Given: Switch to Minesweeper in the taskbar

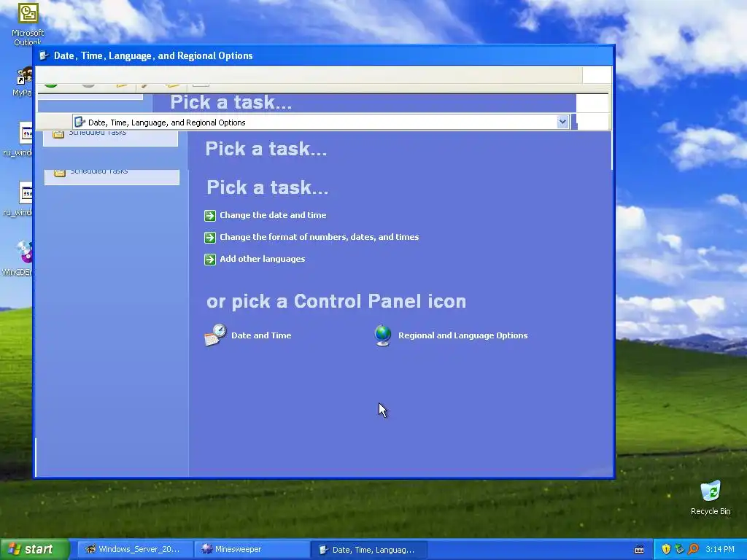Looking at the screenshot, I should 251,550.
